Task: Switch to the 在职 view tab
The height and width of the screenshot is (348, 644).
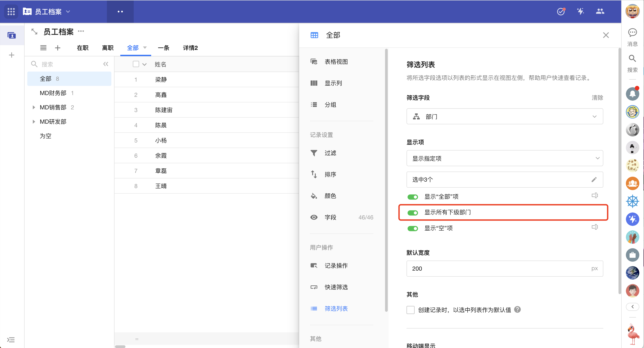Action: [x=83, y=48]
